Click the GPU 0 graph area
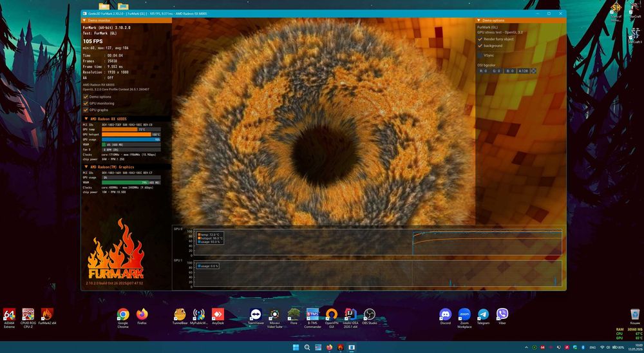The height and width of the screenshot is (353, 644). (377, 243)
